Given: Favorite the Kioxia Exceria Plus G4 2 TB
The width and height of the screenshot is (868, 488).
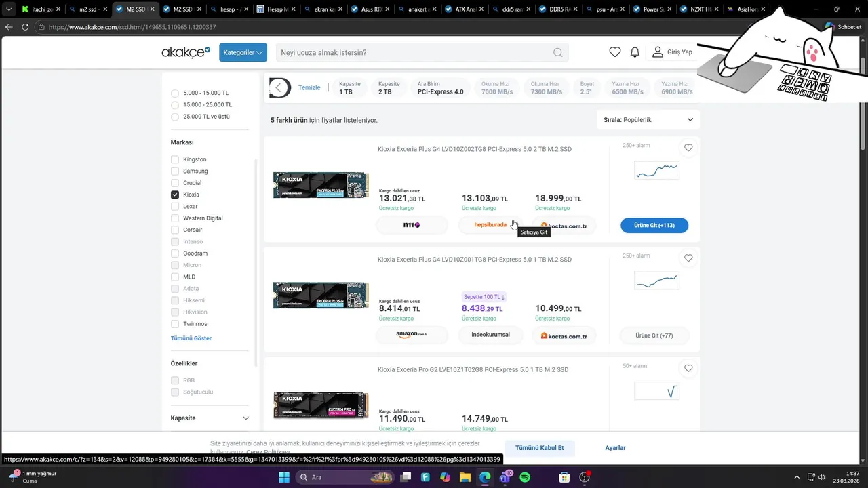Looking at the screenshot, I should [688, 148].
